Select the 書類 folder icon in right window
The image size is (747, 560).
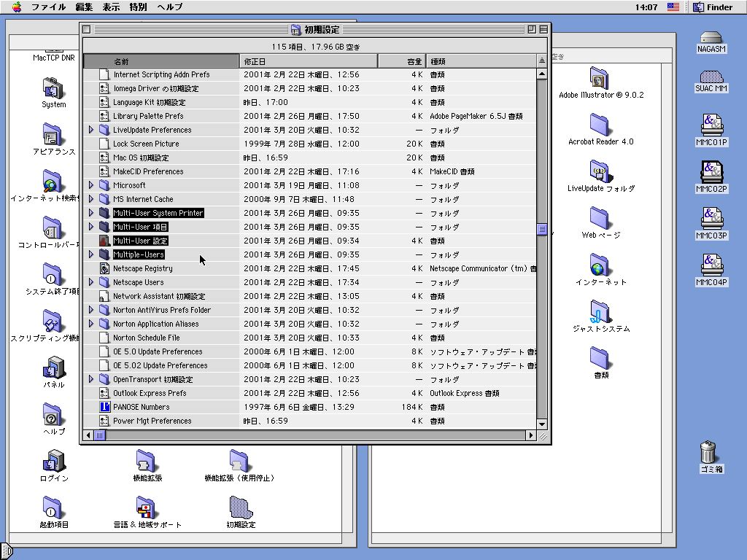click(x=600, y=357)
